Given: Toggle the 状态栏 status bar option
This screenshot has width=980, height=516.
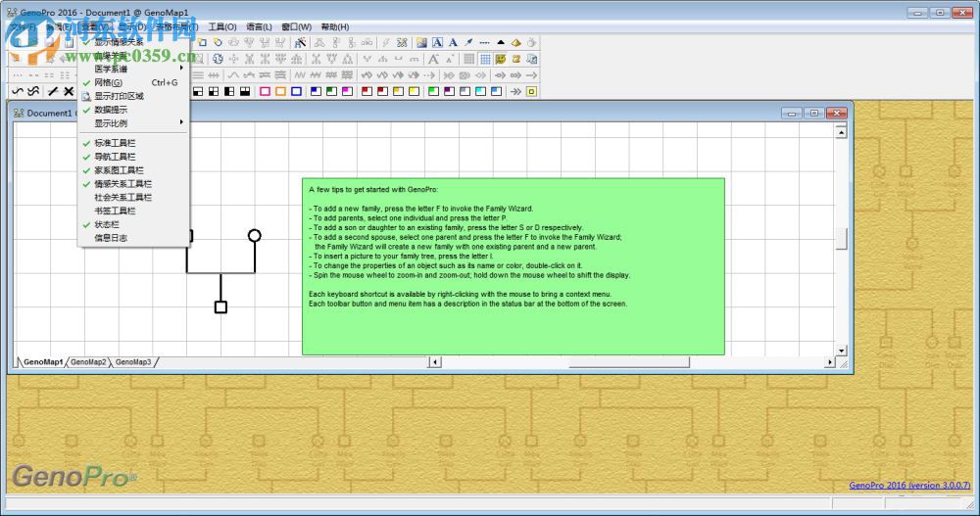Looking at the screenshot, I should pyautogui.click(x=133, y=224).
